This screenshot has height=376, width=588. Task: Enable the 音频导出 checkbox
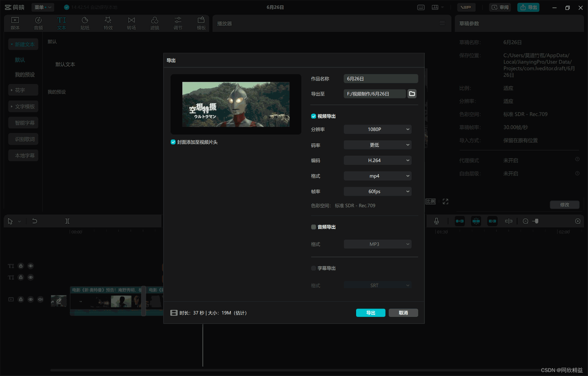313,227
